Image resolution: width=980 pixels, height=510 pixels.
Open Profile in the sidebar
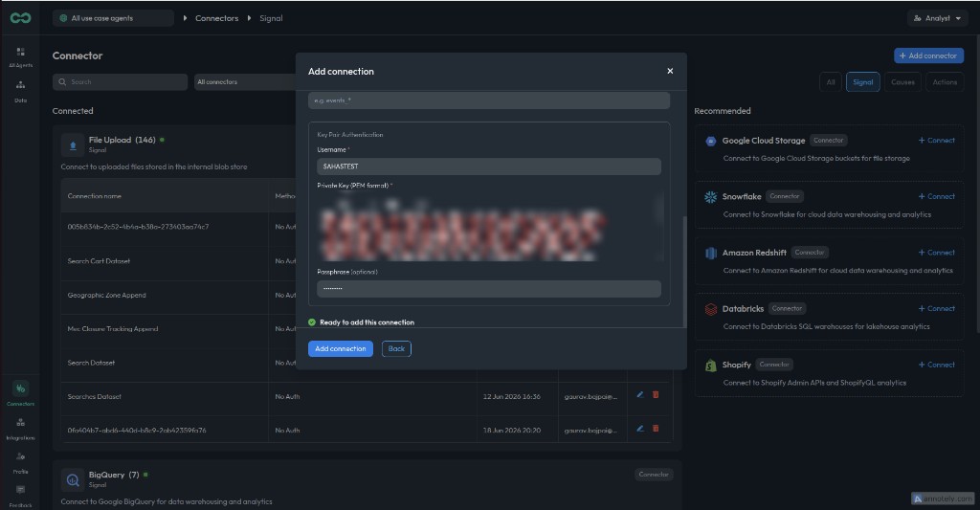click(21, 462)
